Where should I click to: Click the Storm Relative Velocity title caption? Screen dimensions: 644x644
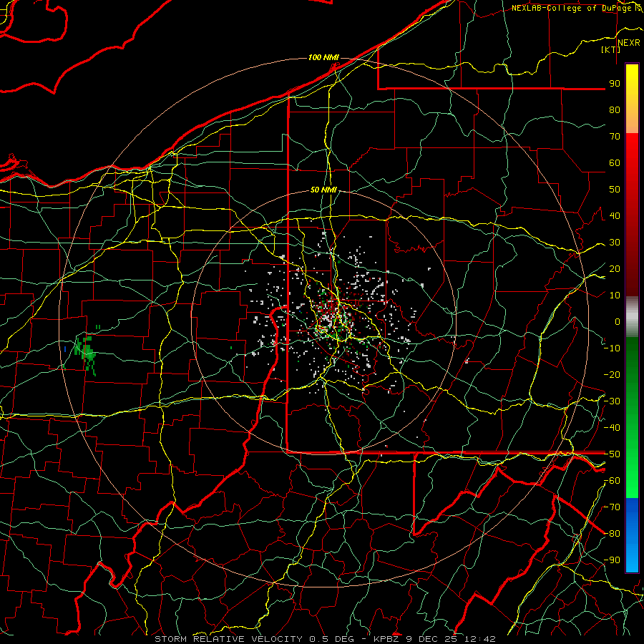[x=325, y=639]
